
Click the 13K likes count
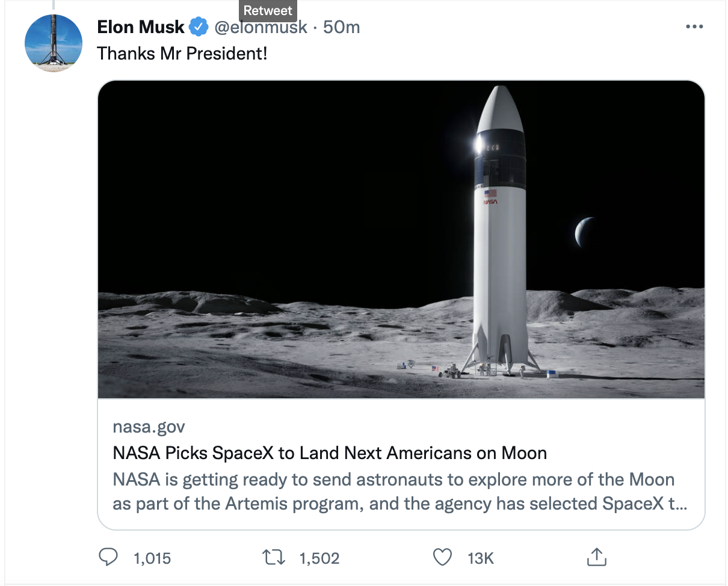(481, 558)
